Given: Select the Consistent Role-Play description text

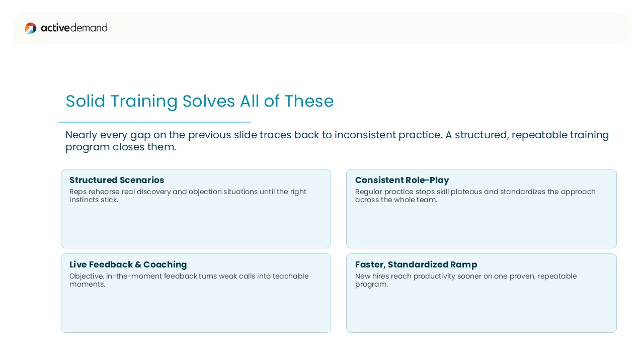Looking at the screenshot, I should click(475, 196).
